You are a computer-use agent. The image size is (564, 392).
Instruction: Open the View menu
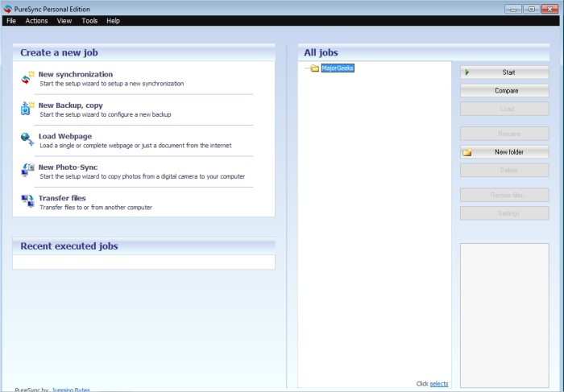click(64, 21)
